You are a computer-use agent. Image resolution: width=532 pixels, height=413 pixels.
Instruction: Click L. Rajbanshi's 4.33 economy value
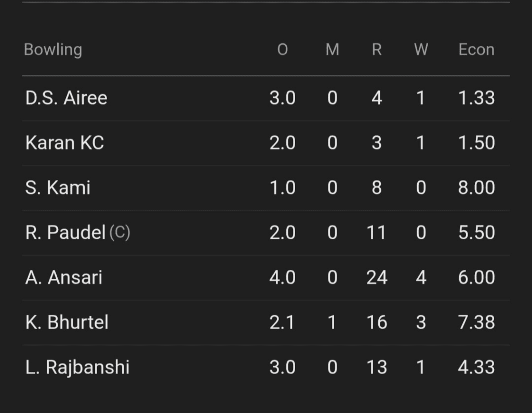476,367
